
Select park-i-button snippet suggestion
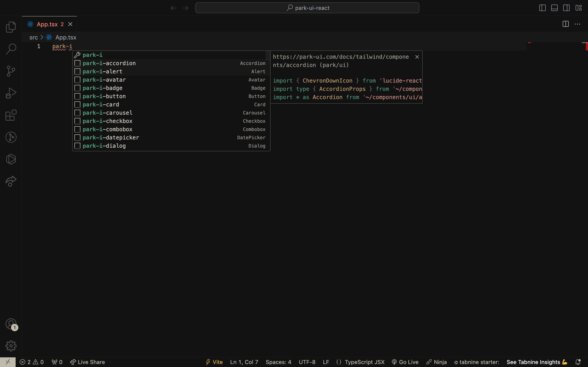pos(104,96)
